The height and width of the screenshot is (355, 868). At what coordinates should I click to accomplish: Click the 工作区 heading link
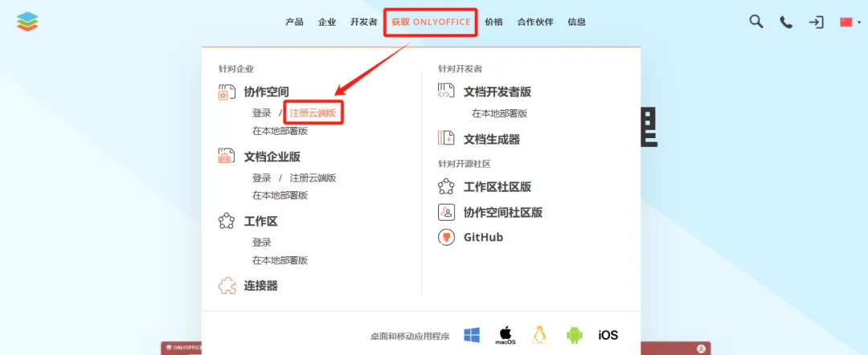point(260,221)
